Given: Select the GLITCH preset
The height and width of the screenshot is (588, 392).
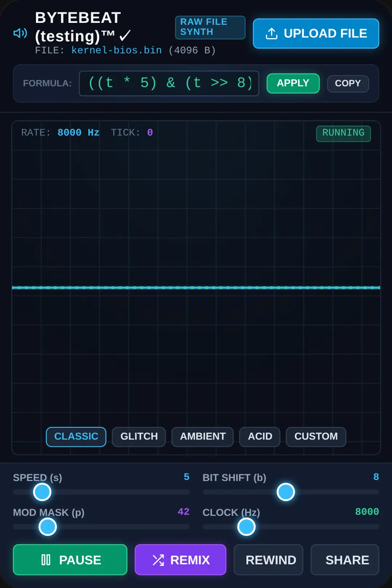Looking at the screenshot, I should coord(139,437).
